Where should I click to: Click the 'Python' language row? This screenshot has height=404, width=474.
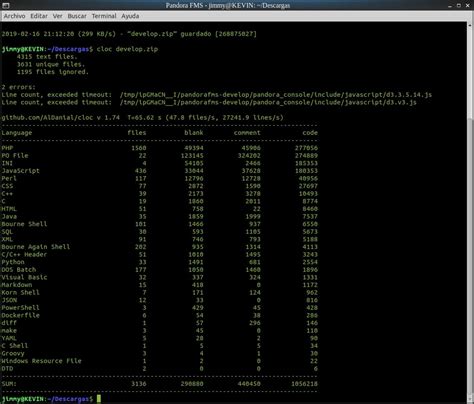point(159,262)
